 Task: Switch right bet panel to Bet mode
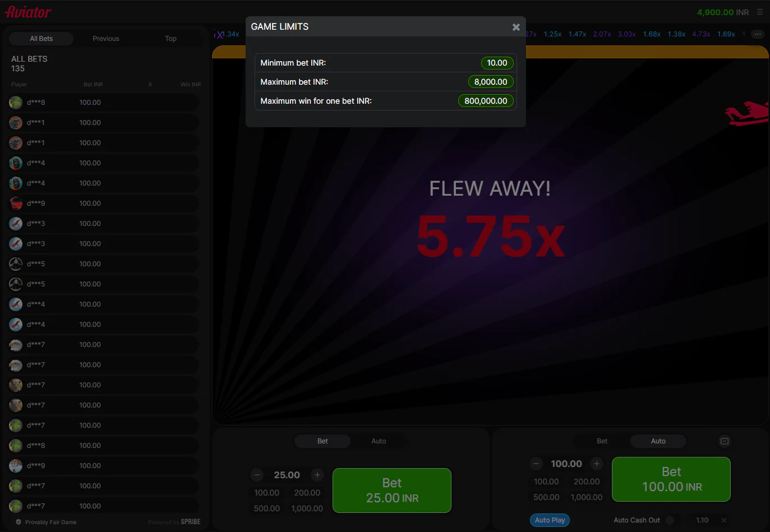tap(602, 441)
